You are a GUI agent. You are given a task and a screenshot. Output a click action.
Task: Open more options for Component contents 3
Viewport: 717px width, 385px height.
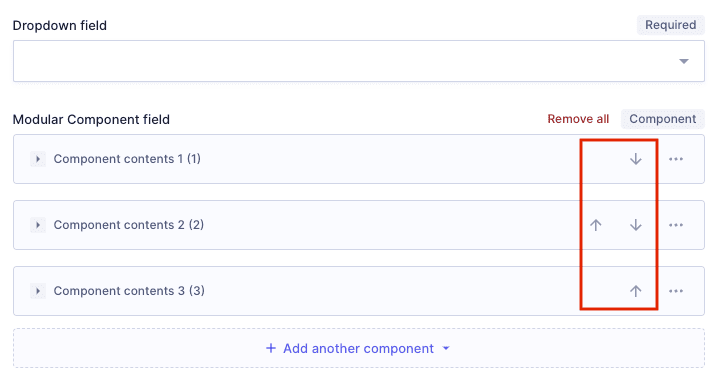[676, 291]
